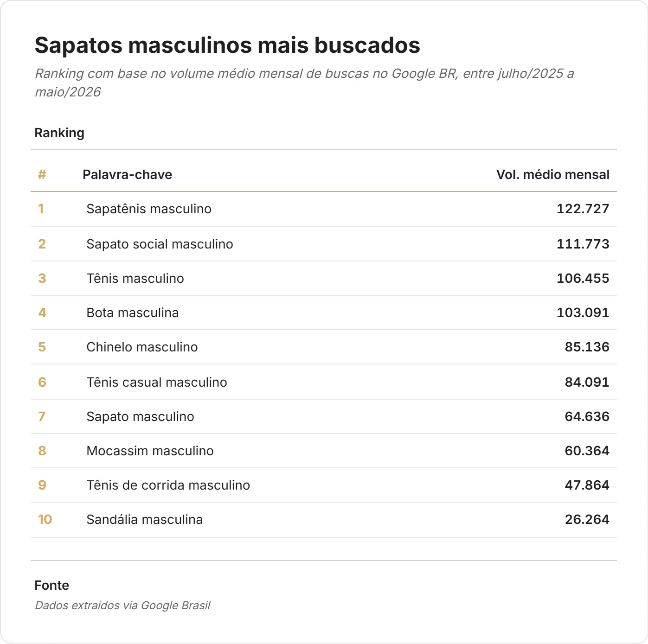Screen dimensions: 648x644
Task: Click the Fonte section heading
Action: pos(52,585)
